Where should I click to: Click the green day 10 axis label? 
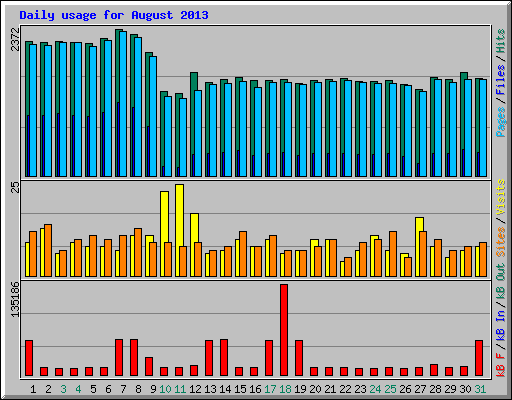tap(165, 389)
